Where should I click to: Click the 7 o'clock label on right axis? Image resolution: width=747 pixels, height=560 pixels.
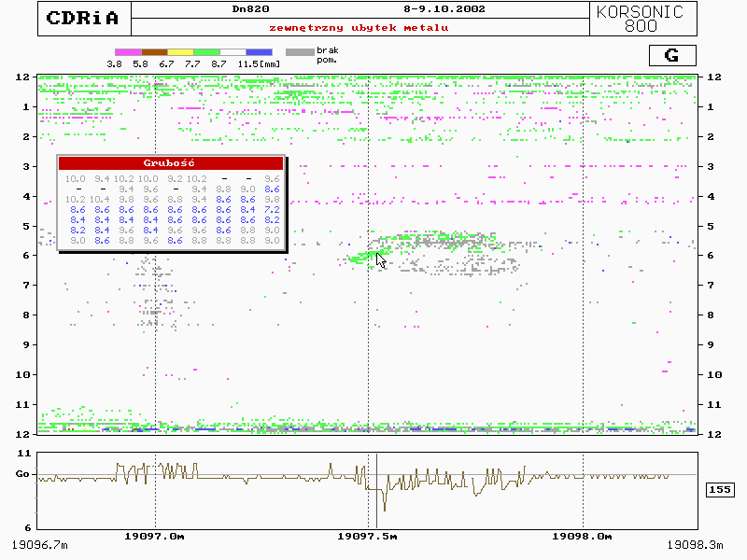click(711, 286)
